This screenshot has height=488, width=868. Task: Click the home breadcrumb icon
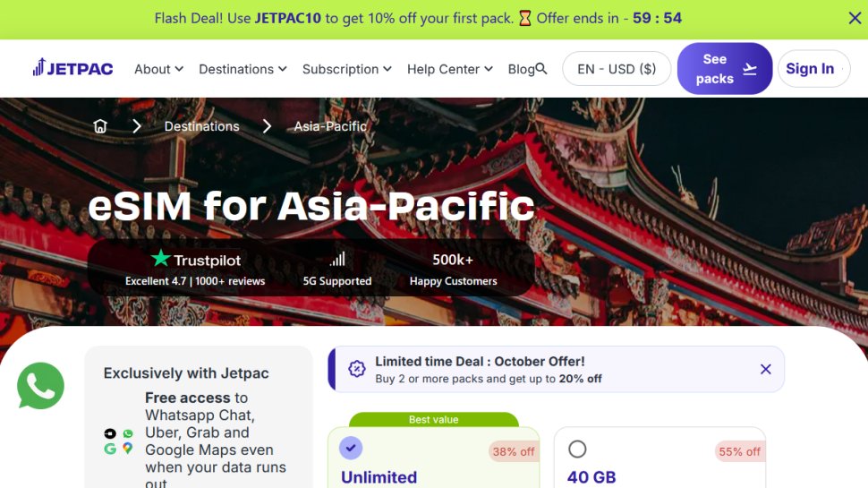(100, 126)
